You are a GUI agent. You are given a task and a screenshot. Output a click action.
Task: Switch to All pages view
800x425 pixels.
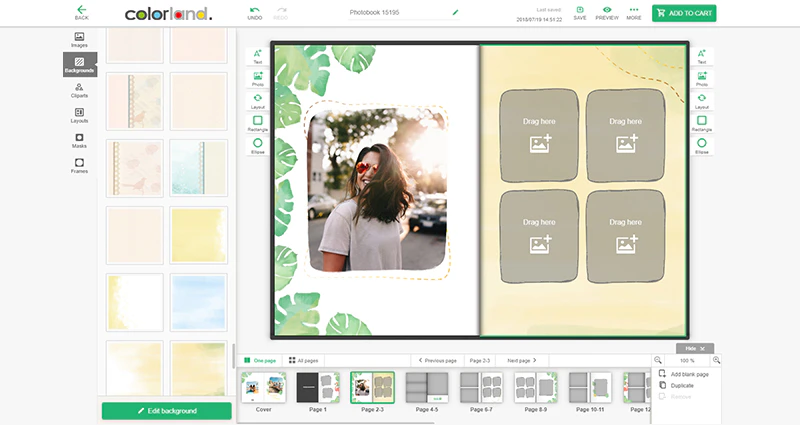tap(304, 360)
